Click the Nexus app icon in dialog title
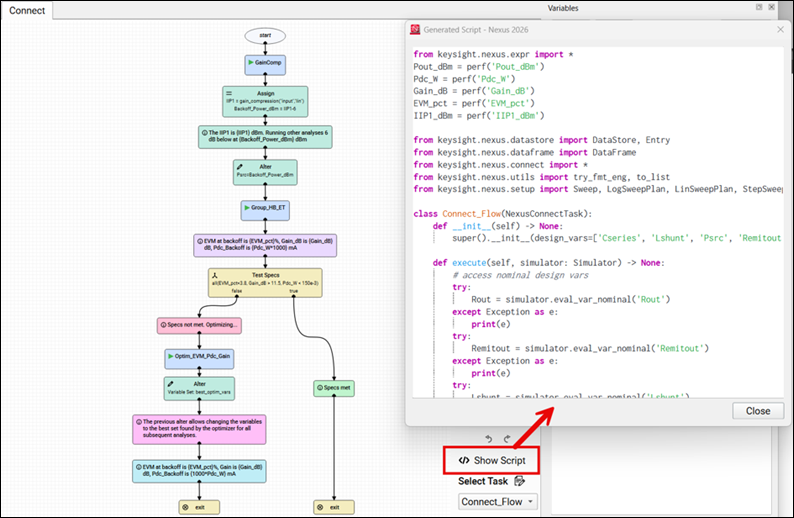The height and width of the screenshot is (518, 794). coord(415,29)
